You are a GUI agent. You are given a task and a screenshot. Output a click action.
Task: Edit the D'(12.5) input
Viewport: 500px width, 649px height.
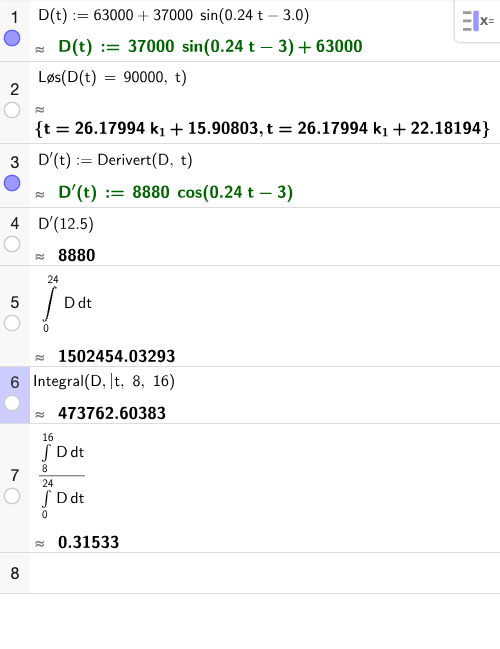tap(66, 224)
